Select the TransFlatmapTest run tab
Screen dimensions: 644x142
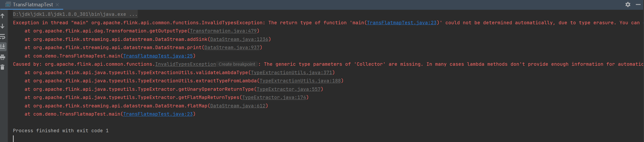33,5
